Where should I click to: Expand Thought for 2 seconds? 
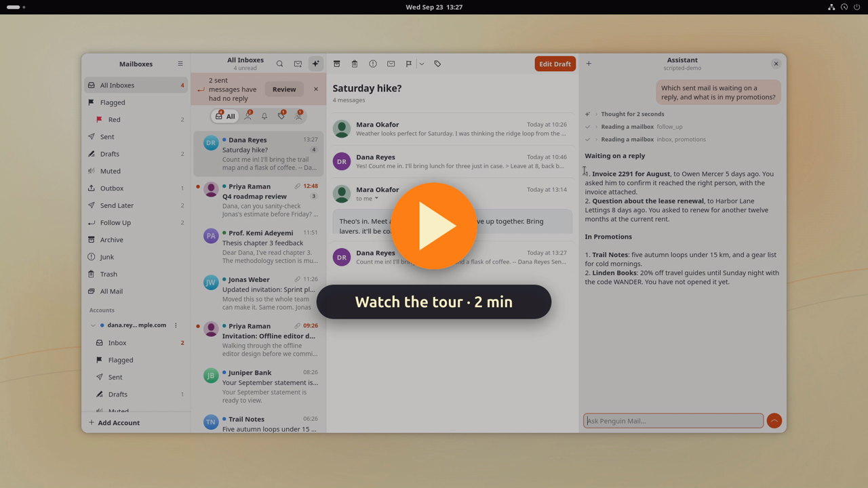632,114
